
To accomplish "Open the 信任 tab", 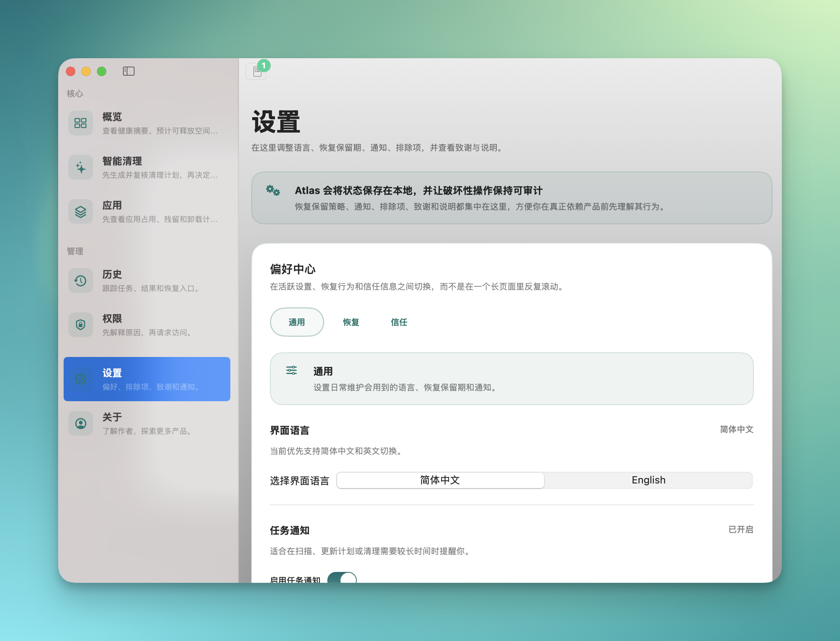I will click(x=399, y=322).
